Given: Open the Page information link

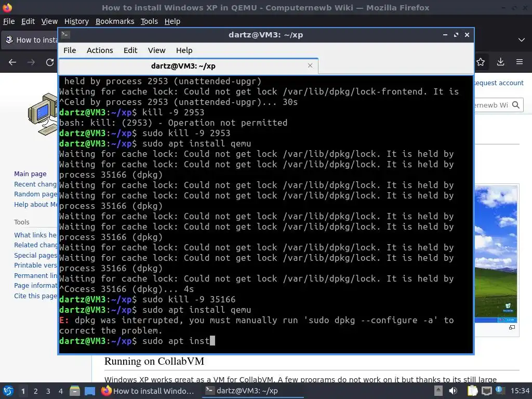Looking at the screenshot, I should pos(35,286).
